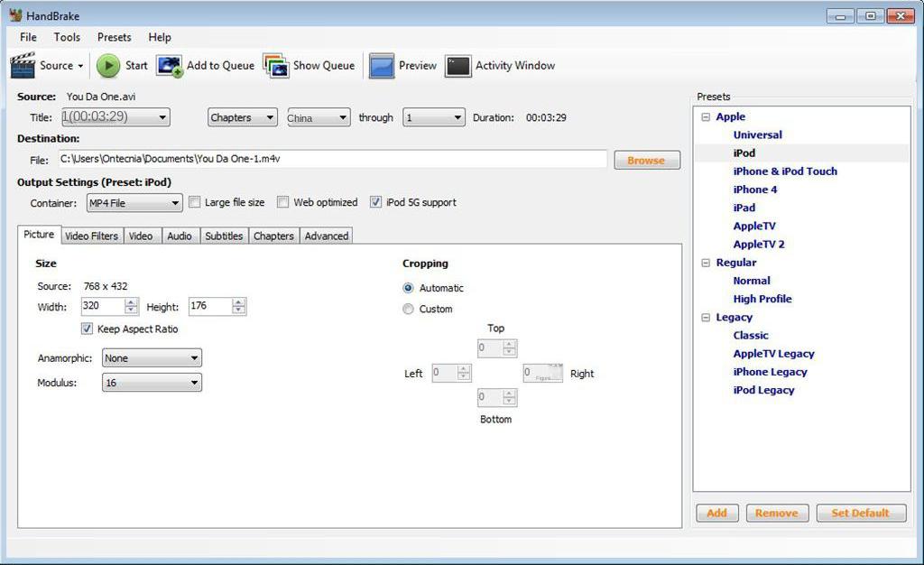Click the Preview monitor icon
This screenshot has width=924, height=565.
coord(382,66)
